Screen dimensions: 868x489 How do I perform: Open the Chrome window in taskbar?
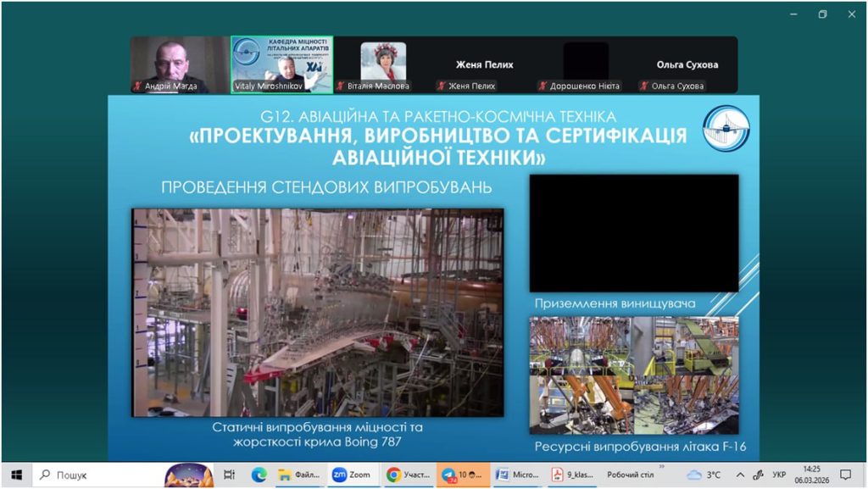coord(407,475)
